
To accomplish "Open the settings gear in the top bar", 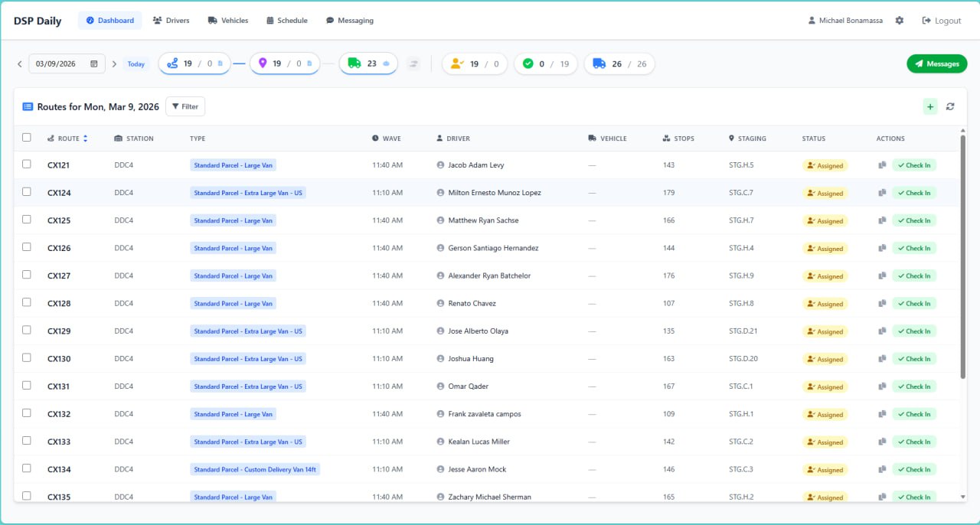I will (x=900, y=21).
